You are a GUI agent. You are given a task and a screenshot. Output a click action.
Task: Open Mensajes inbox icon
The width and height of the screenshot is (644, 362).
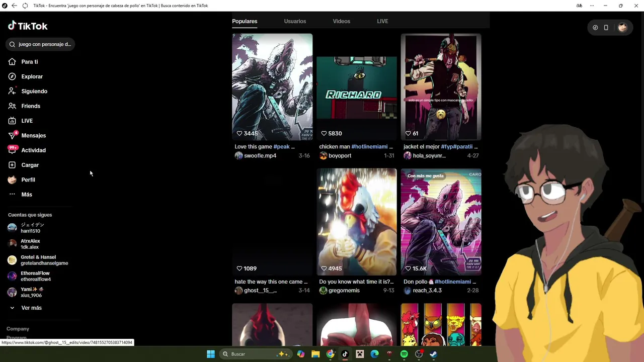click(x=12, y=135)
